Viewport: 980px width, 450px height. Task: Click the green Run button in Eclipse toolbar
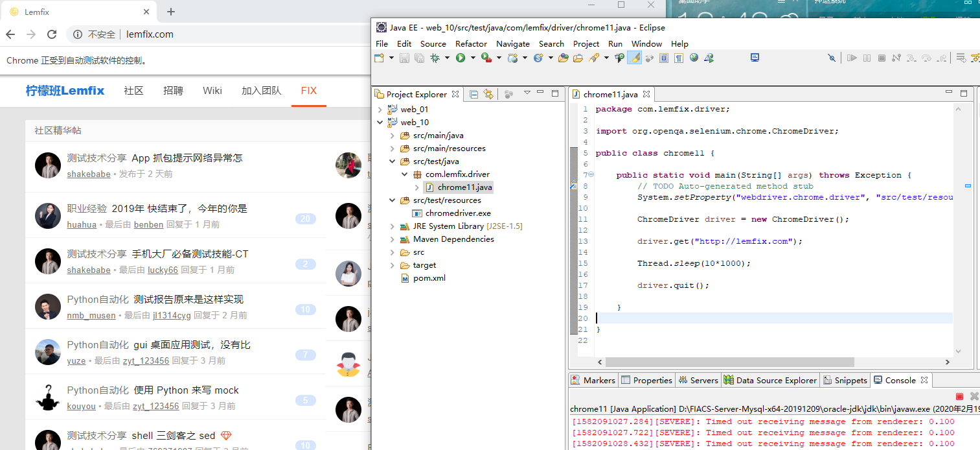pos(461,58)
